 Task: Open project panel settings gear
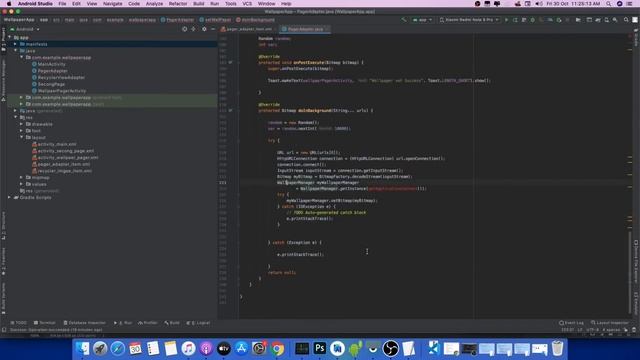[204, 29]
